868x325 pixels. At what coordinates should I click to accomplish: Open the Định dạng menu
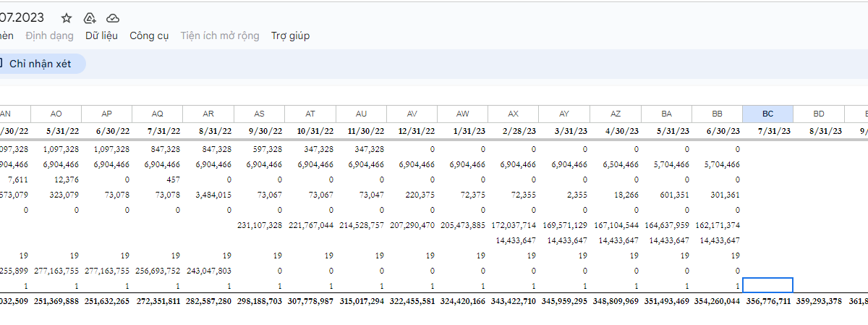click(x=49, y=35)
